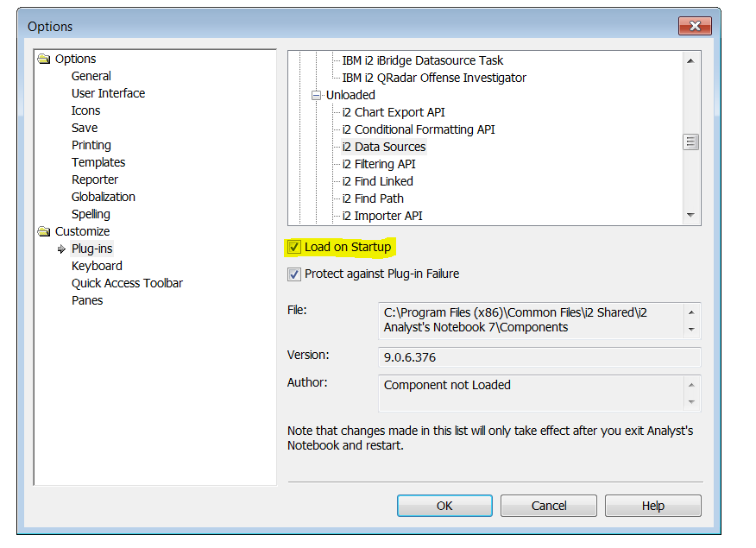
Task: Uncheck Protect against Plug-in Failure
Action: click(x=293, y=274)
